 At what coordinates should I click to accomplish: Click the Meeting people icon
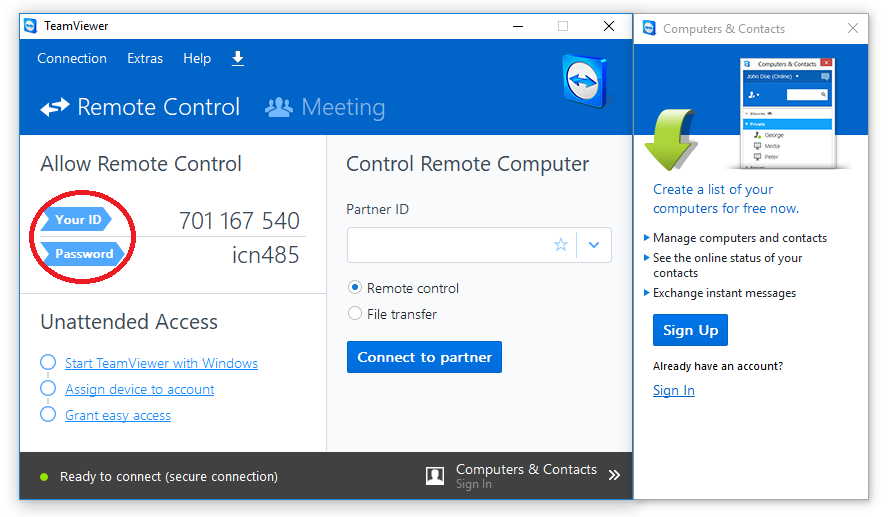279,107
